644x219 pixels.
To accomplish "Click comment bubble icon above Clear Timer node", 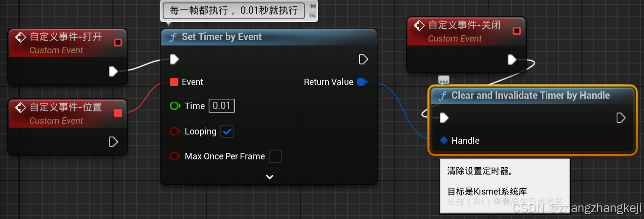I will [x=444, y=80].
